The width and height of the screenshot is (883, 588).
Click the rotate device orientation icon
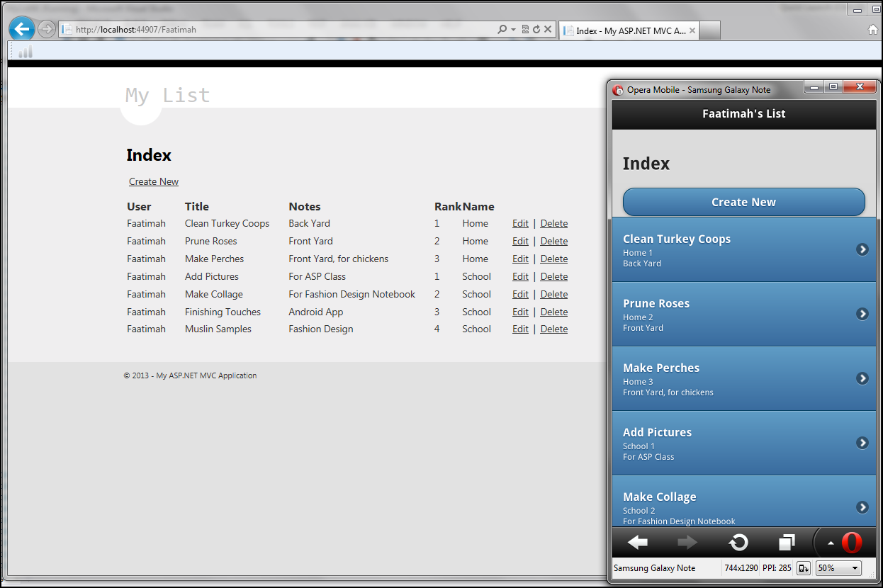(x=803, y=568)
